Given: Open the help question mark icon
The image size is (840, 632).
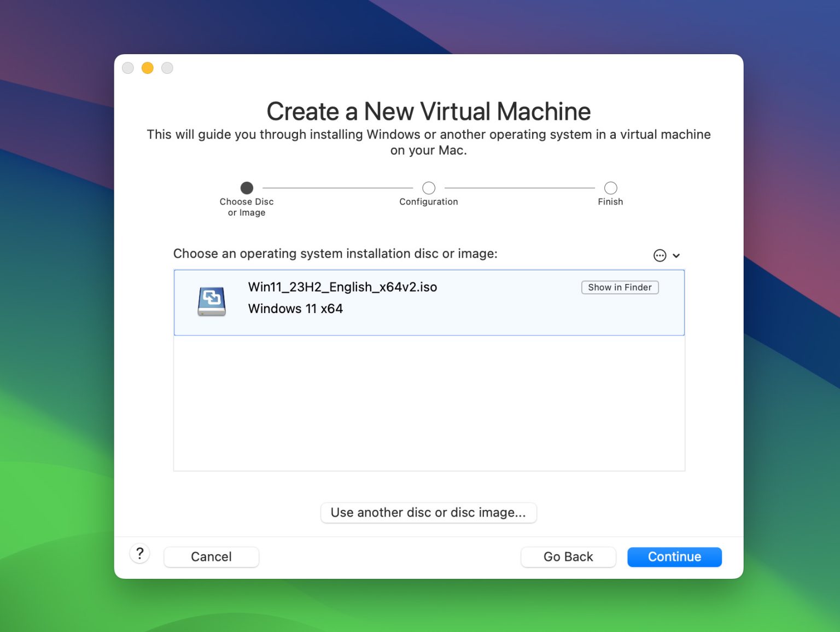Looking at the screenshot, I should [x=139, y=554].
